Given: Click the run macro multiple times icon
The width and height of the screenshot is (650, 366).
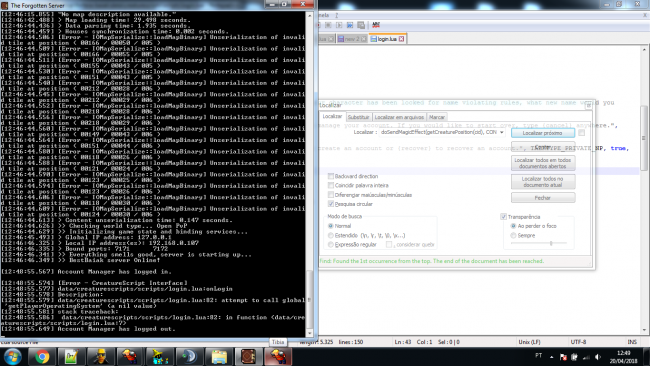Looking at the screenshot, I should (350, 25).
